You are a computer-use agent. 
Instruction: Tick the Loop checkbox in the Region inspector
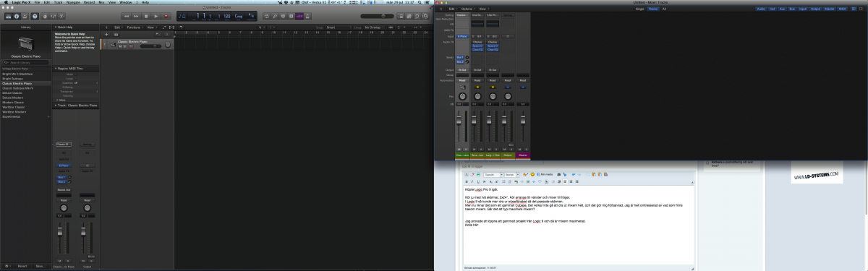tap(76, 78)
